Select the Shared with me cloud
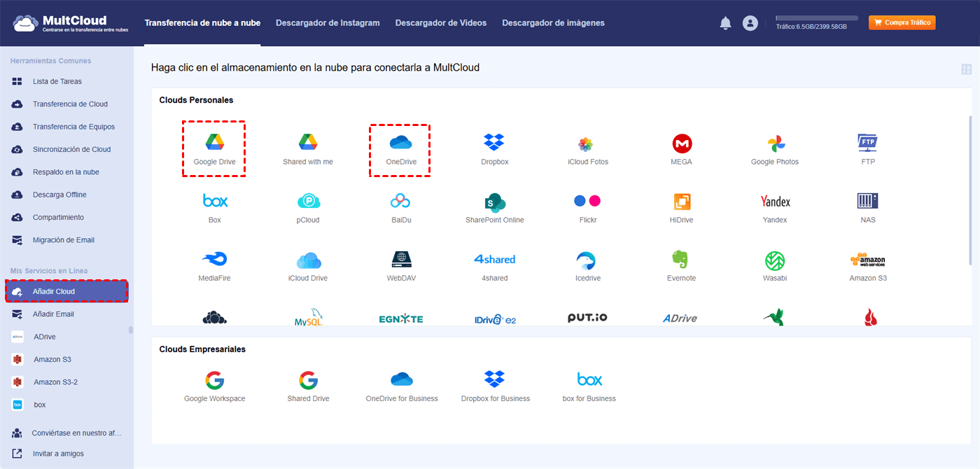 coord(308,150)
